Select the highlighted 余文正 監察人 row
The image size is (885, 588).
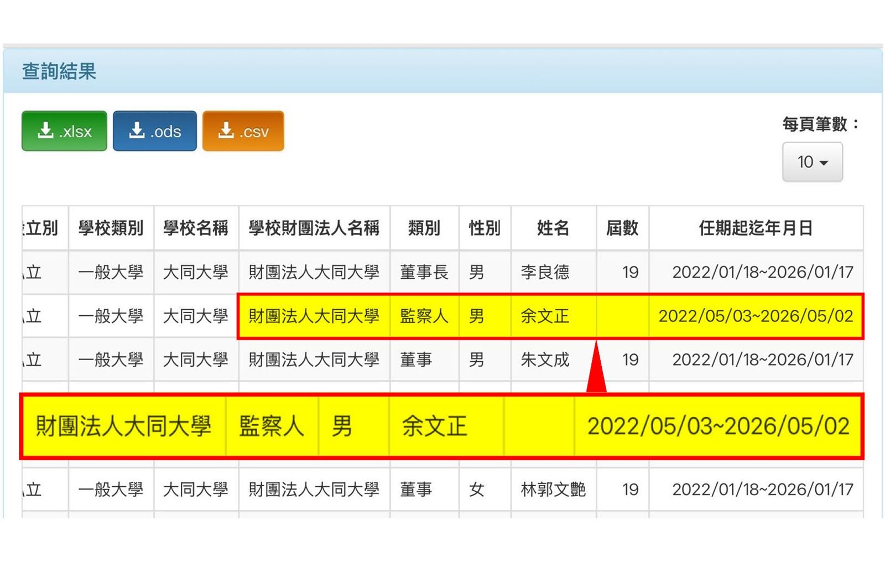(x=545, y=316)
